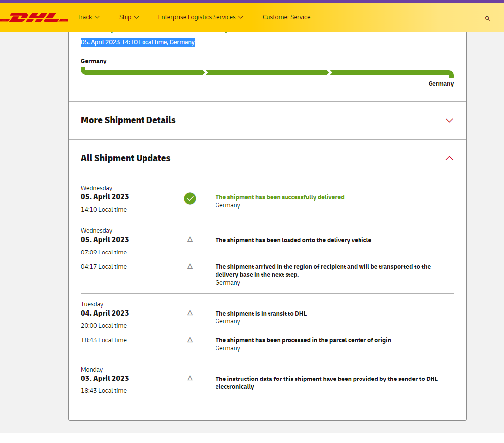The width and height of the screenshot is (504, 443).
Task: Click the All Shipment Updates heading
Action: tap(126, 158)
